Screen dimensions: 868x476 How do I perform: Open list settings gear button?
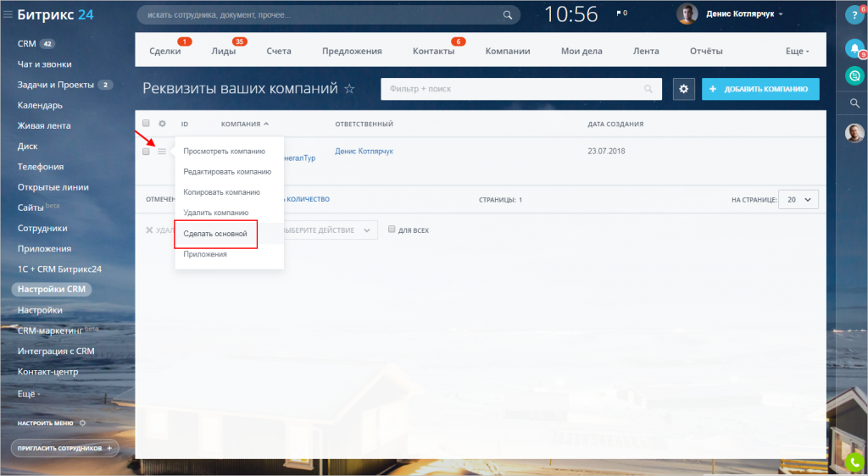[684, 88]
